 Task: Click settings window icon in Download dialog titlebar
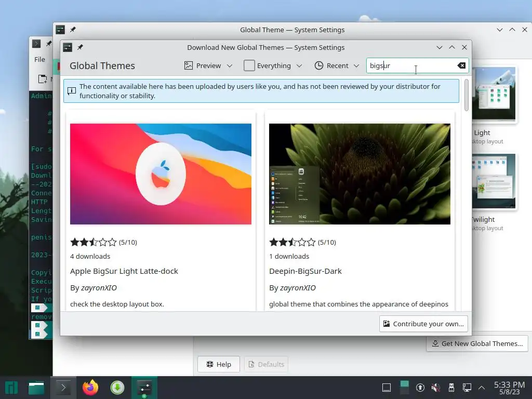tap(68, 47)
